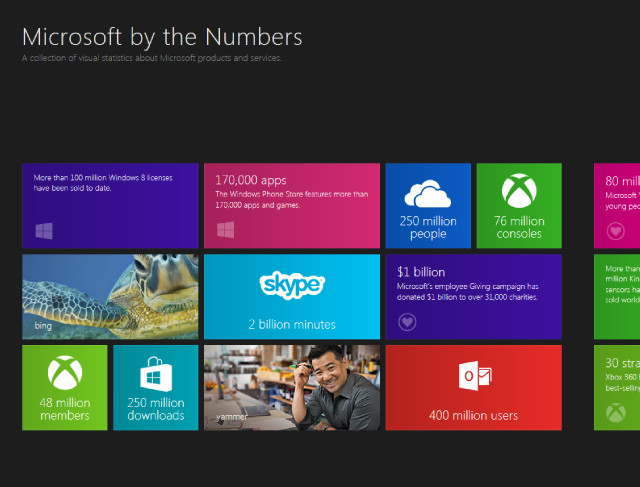
Task: Click employee Giving campaign description text
Action: click(x=468, y=291)
